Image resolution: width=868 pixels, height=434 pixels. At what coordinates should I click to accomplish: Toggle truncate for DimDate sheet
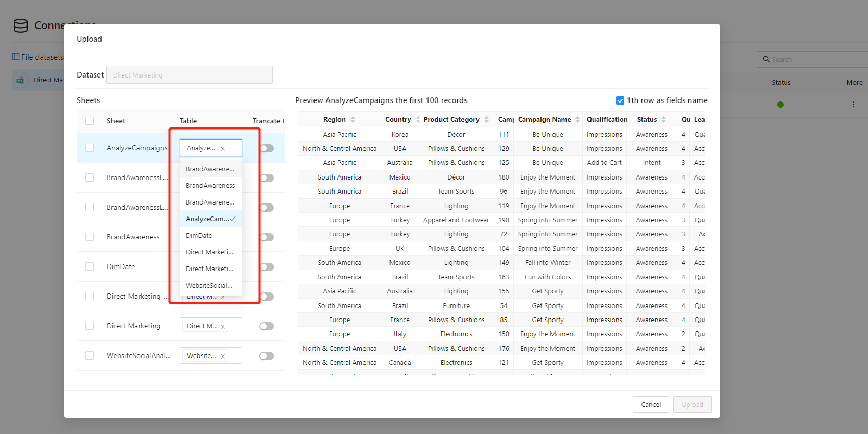point(267,267)
